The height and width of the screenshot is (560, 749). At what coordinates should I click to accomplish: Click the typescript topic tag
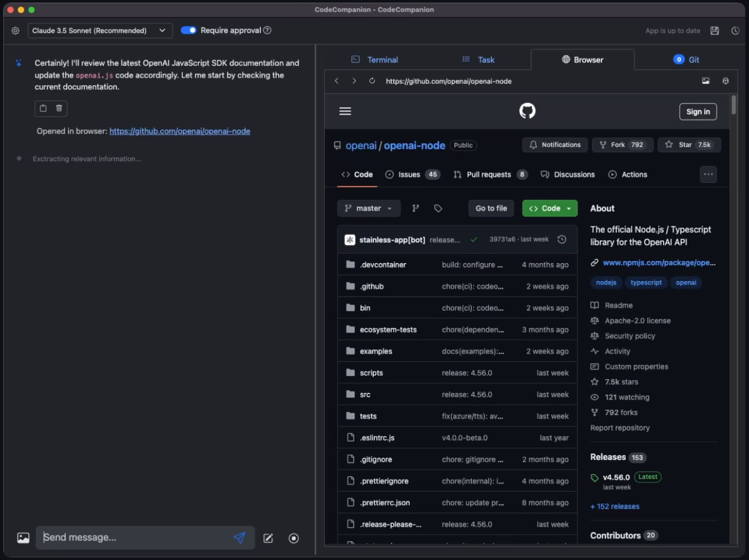coord(646,283)
